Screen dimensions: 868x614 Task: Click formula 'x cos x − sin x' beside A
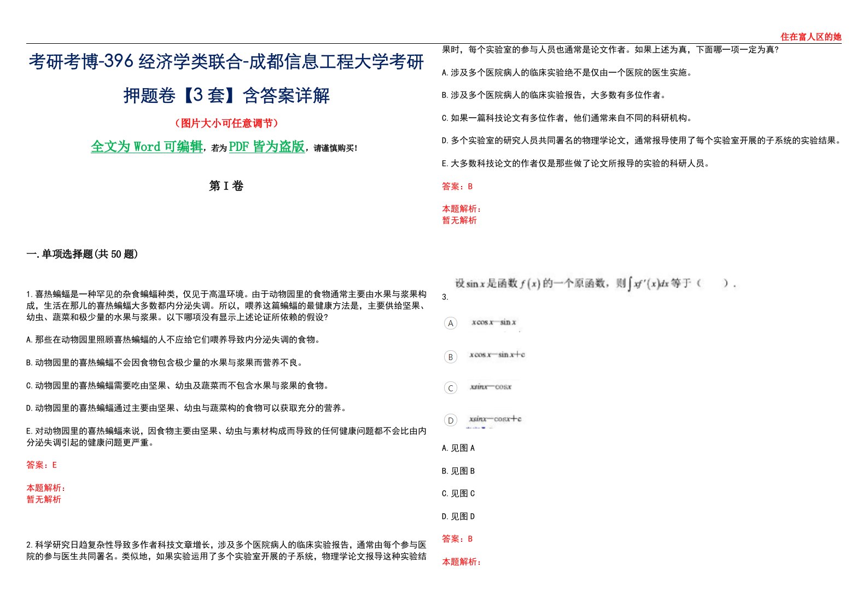pyautogui.click(x=494, y=322)
